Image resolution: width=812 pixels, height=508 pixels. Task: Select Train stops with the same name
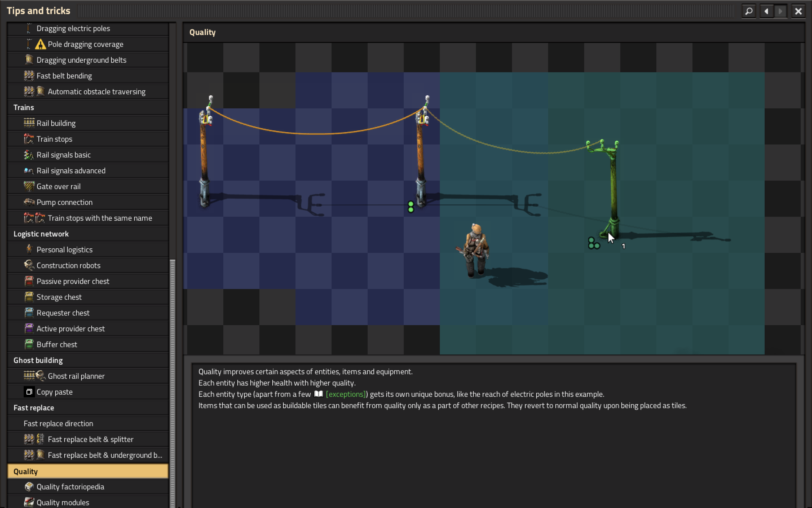click(x=88, y=218)
